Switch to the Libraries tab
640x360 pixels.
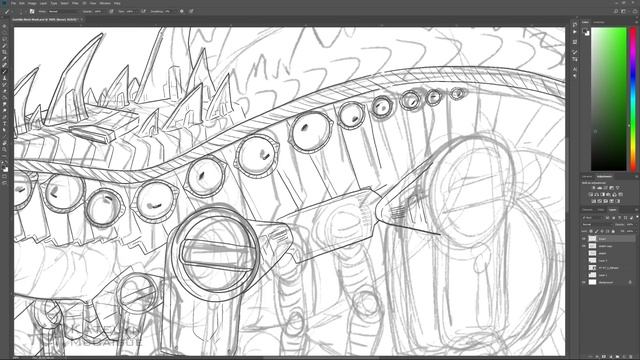[x=587, y=177]
